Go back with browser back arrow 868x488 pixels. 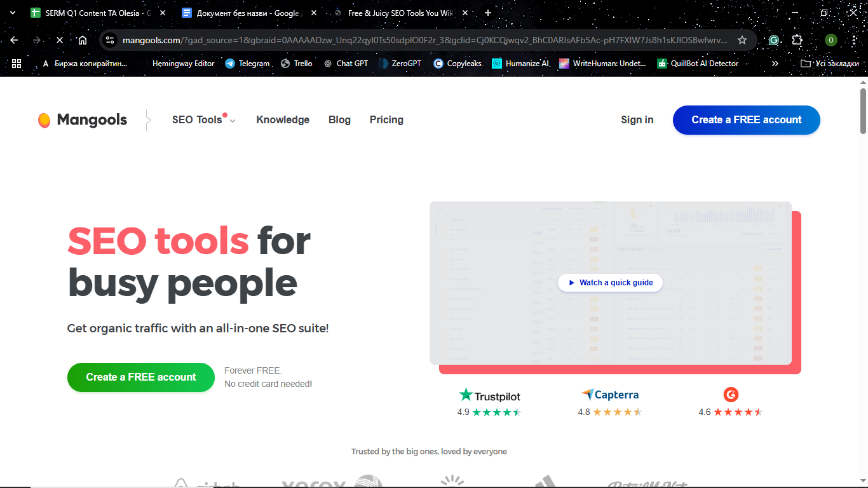(x=14, y=40)
